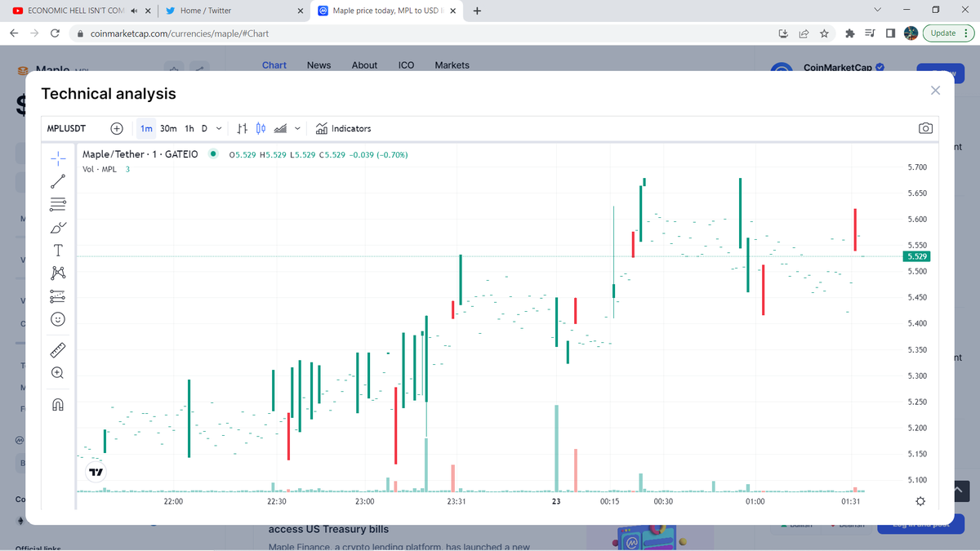Install the page as app icon

click(x=783, y=33)
